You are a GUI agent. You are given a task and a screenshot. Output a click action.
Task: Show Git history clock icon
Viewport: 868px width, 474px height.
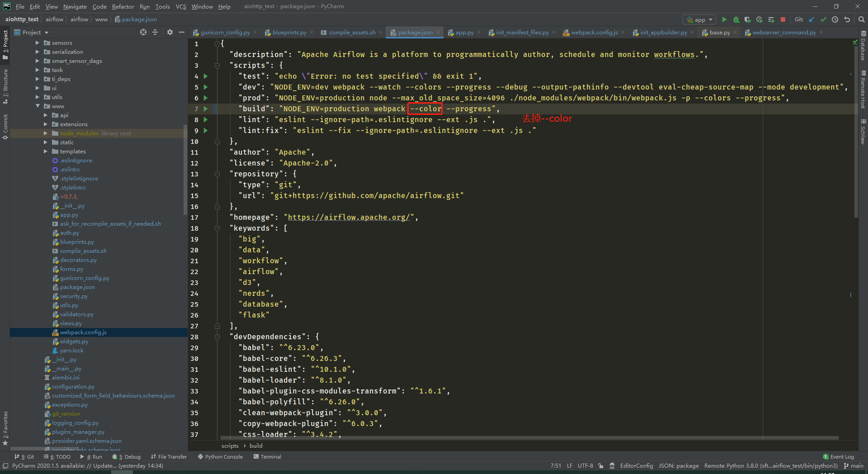pos(835,19)
